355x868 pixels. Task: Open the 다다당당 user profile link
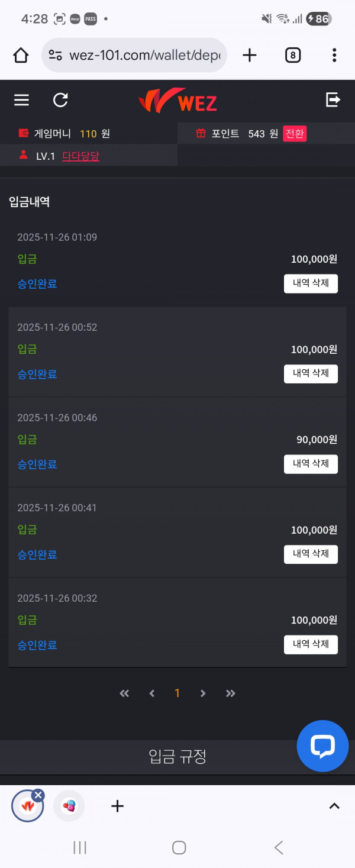pos(80,156)
